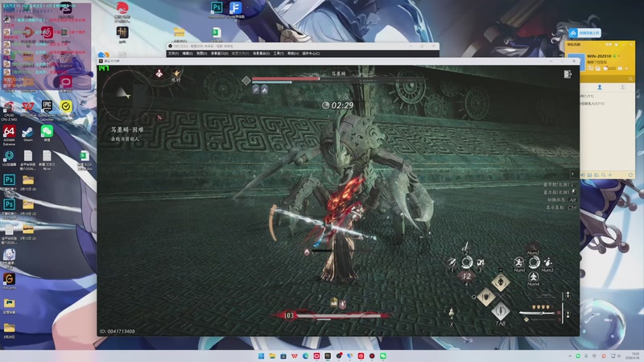Click the skill slot 4 icon showing 12
Screen dimensions: 644x362
[466, 276]
